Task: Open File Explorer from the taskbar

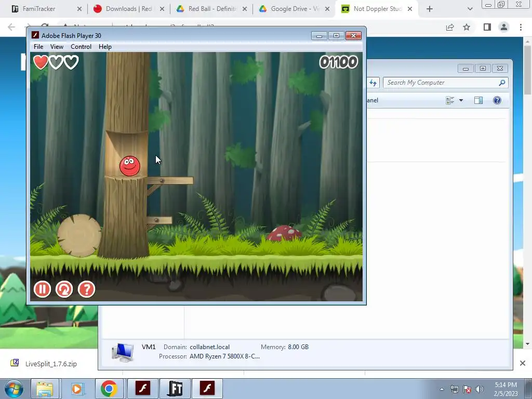Action: (45, 389)
